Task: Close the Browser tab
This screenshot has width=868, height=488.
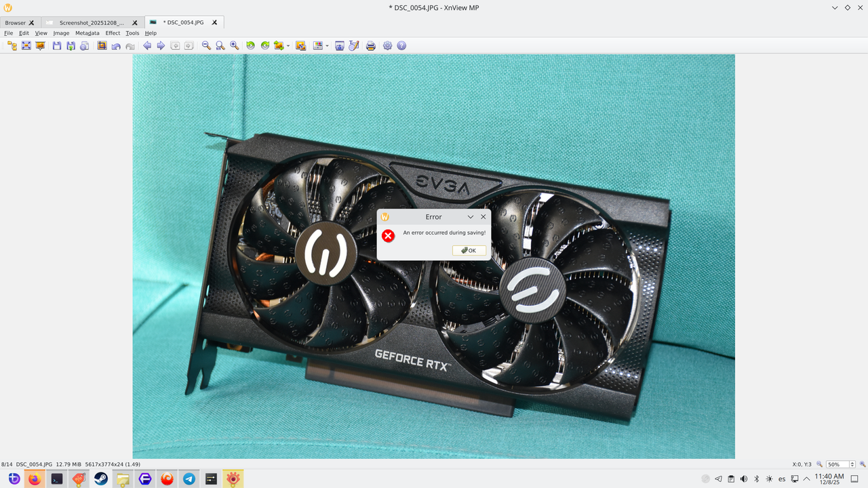Action: coord(31,22)
